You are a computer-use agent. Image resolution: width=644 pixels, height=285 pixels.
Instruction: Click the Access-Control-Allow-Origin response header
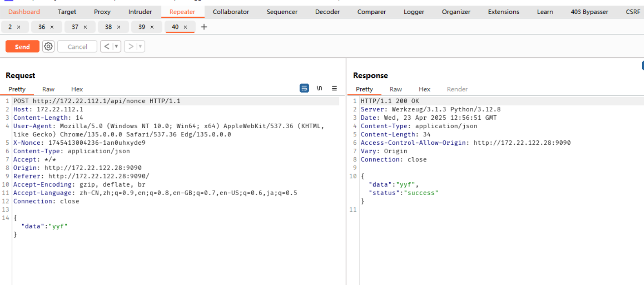[x=466, y=143]
